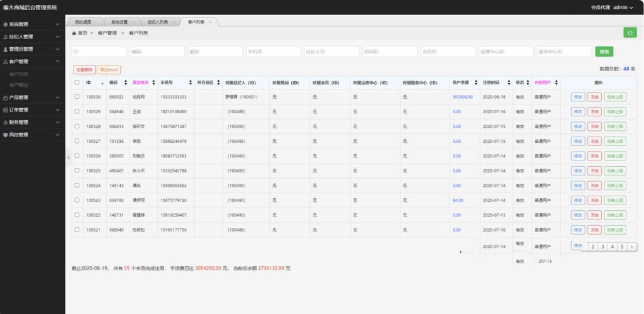Focus the 手机号 search field
Viewport: 644px width, 314px height.
pyautogui.click(x=274, y=52)
